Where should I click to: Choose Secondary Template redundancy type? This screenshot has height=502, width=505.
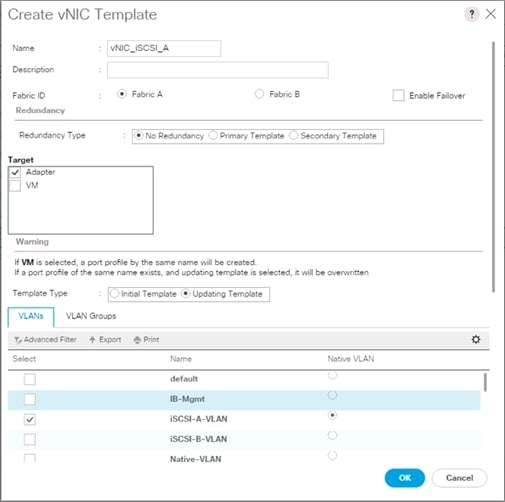coord(293,136)
